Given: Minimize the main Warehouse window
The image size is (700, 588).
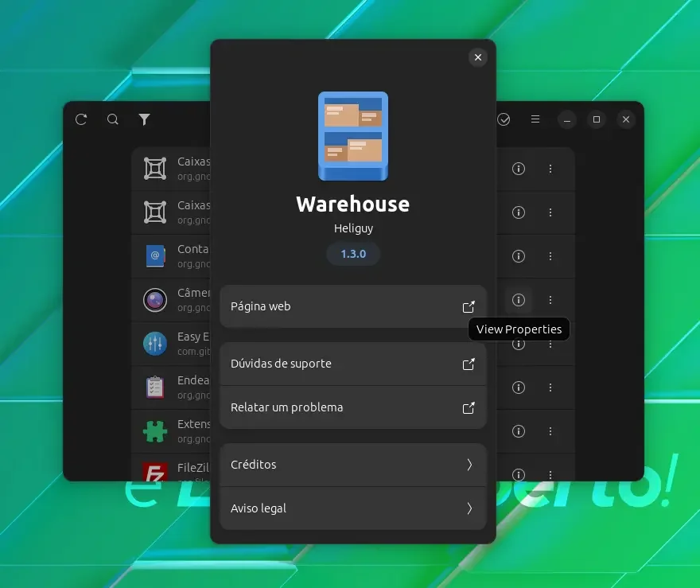Looking at the screenshot, I should coord(567,119).
